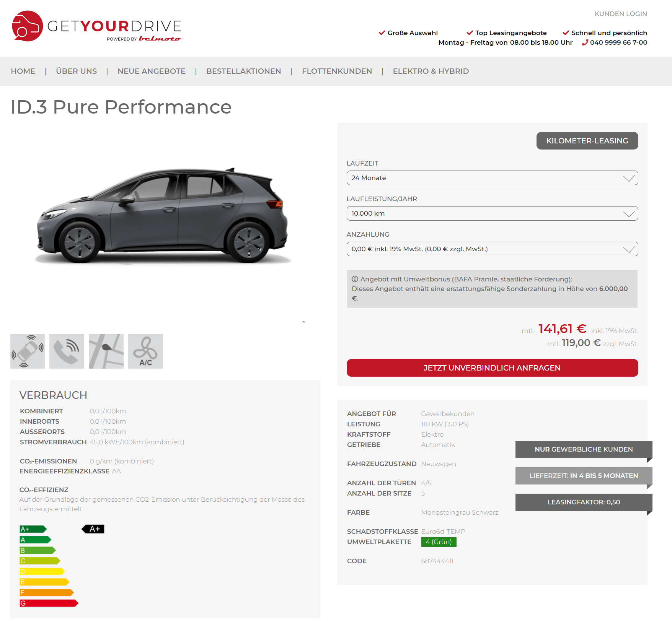Image resolution: width=672 pixels, height=621 pixels.
Task: Click the Mondsteingrau Schwarz color value
Action: pyautogui.click(x=460, y=512)
